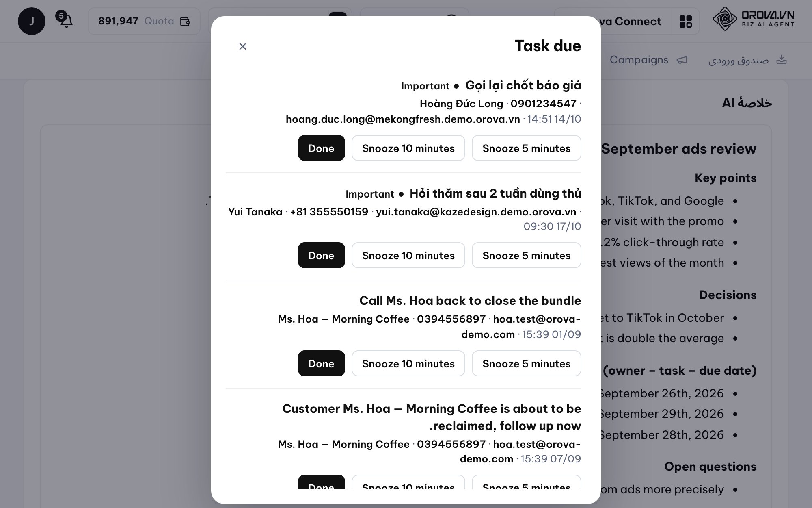Viewport: 812px width, 508px height.
Task: Click the Orova.vn logo
Action: [x=754, y=19]
